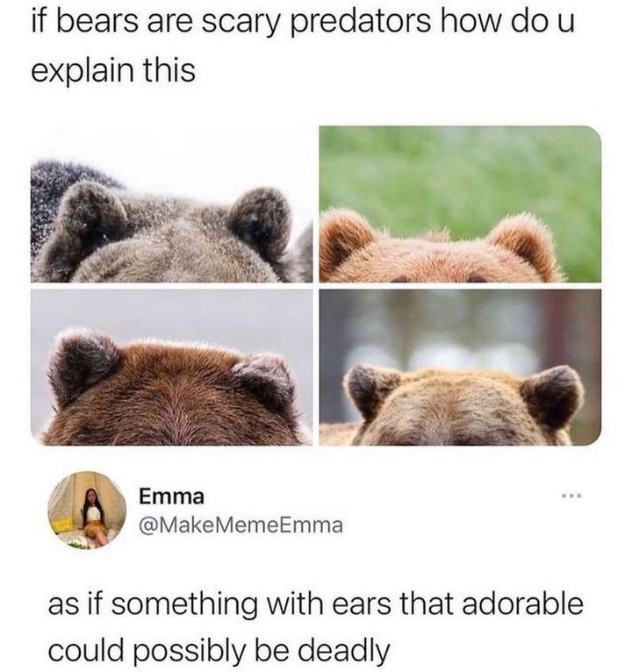This screenshot has width=632, height=672.
Task: Click the 'as if something with ears' reply text
Action: pos(316,604)
